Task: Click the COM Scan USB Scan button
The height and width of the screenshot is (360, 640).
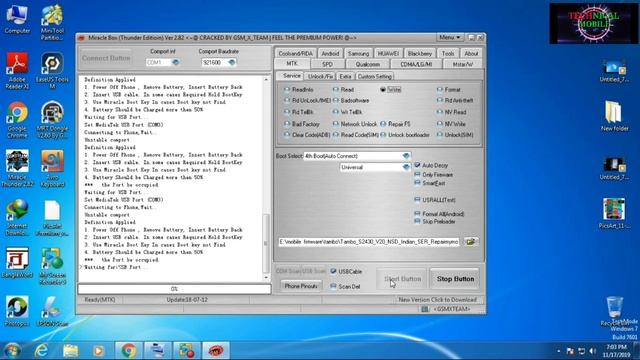Action: point(300,271)
